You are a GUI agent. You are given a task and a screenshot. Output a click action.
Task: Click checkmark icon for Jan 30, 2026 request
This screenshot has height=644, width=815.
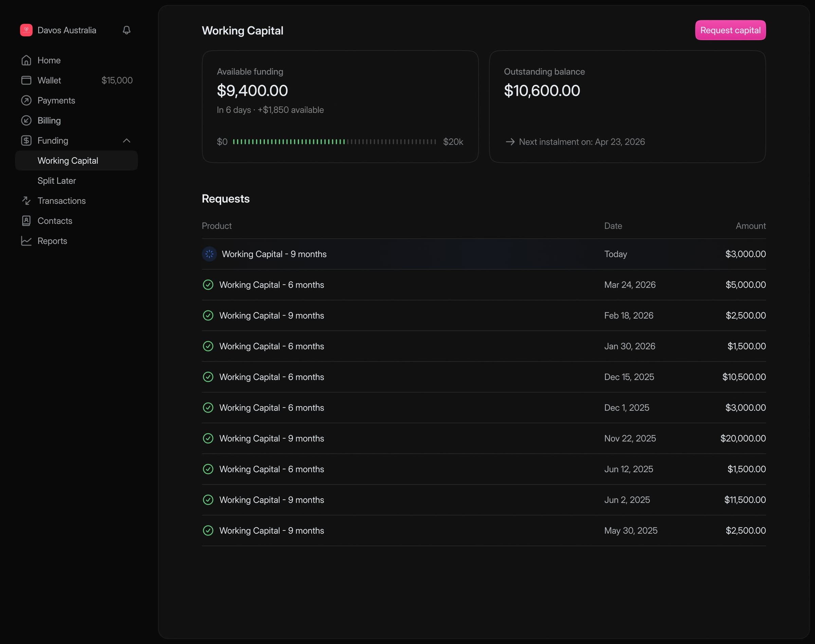click(x=208, y=346)
